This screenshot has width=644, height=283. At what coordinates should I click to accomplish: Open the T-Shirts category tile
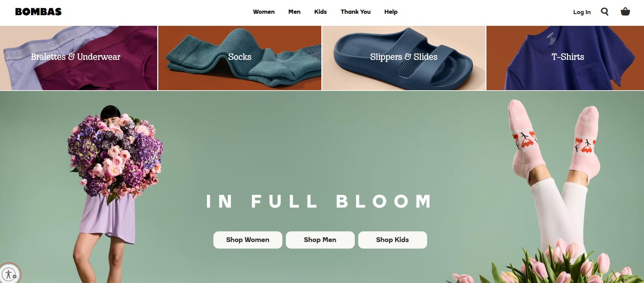coord(565,58)
